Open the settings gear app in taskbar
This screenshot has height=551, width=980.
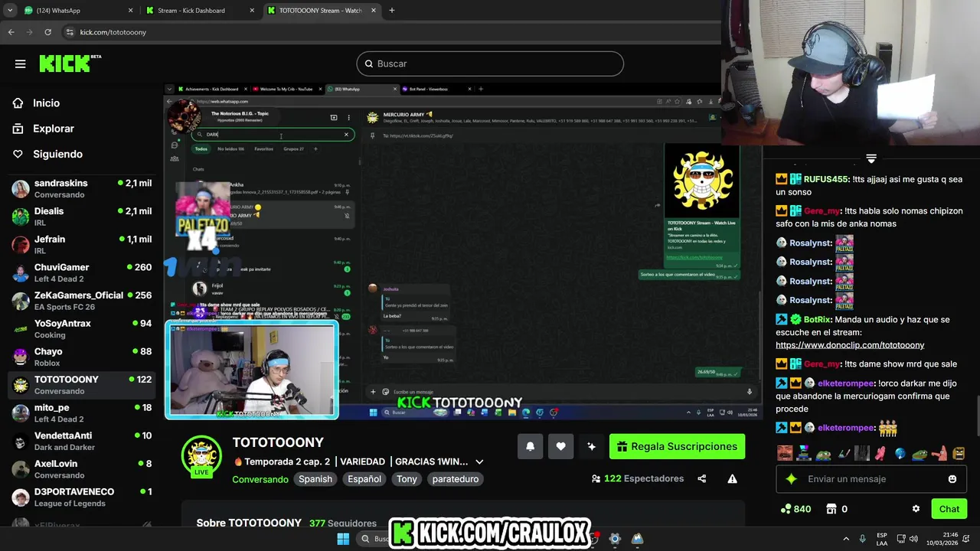tap(614, 539)
